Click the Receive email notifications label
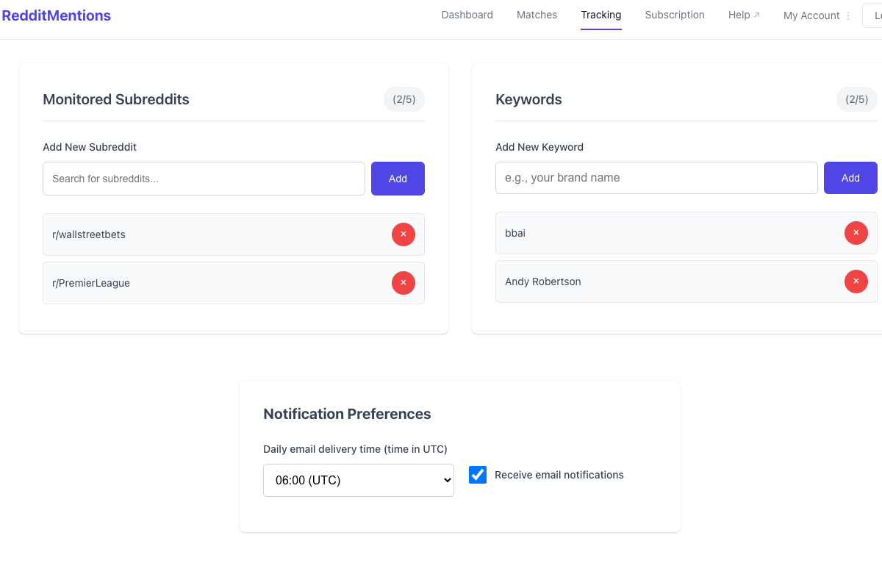Screen dimensions: 882x588 coord(559,475)
